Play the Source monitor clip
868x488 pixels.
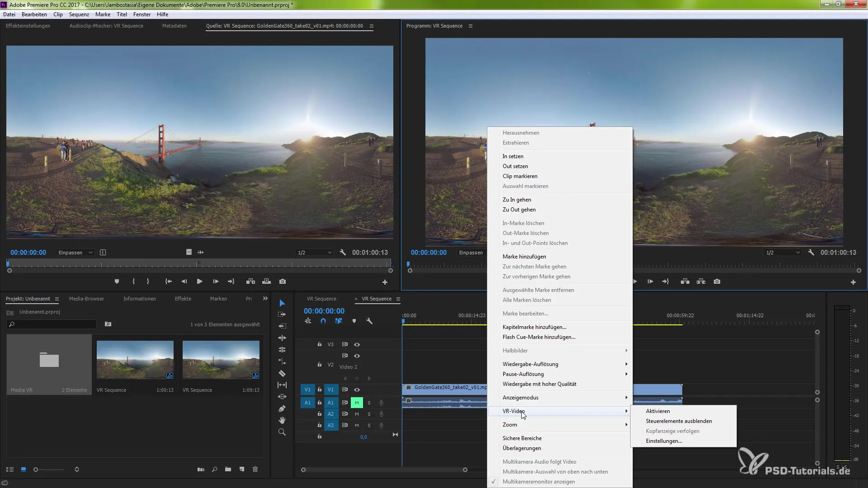(199, 282)
